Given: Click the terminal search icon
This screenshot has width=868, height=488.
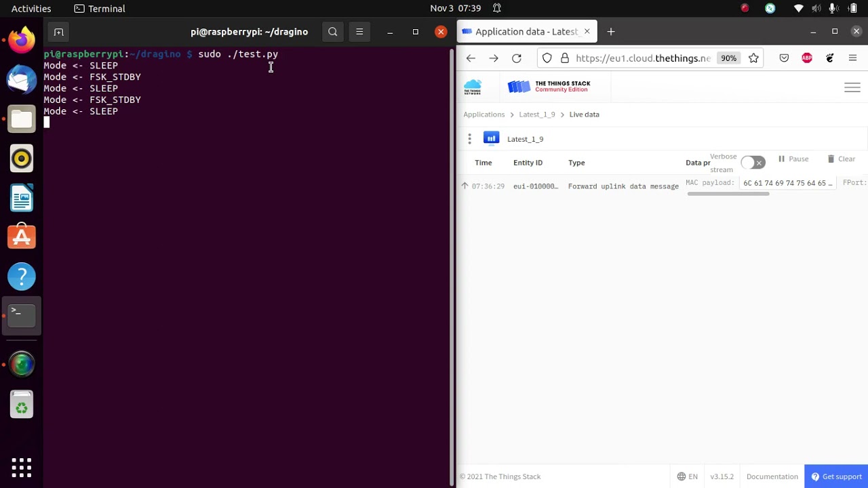Looking at the screenshot, I should [332, 32].
